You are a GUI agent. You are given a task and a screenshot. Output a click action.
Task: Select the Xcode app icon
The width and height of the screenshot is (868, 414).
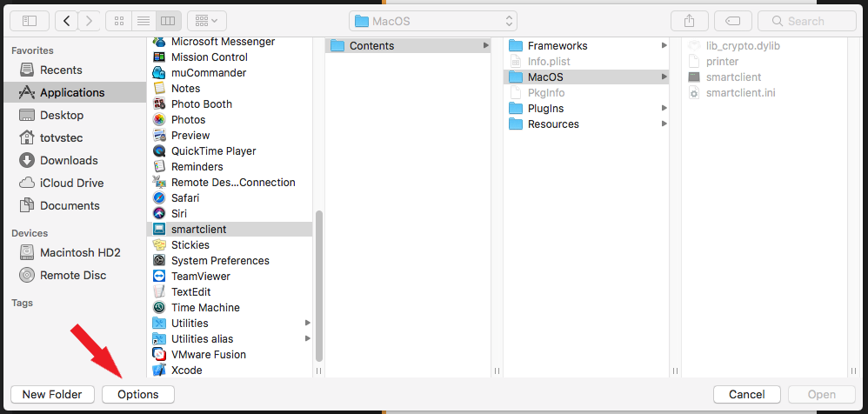tap(159, 370)
